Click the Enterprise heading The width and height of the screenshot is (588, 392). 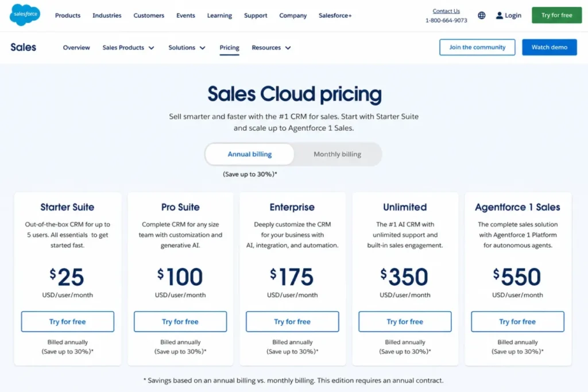click(292, 207)
